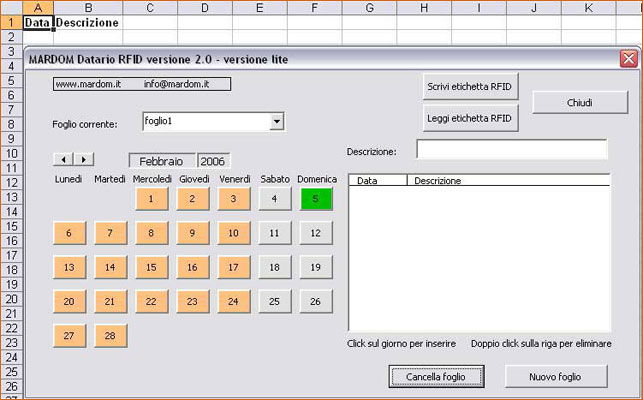Viewport: 643px width, 400px height.
Task: Click the Data column header in list
Action: 378,181
